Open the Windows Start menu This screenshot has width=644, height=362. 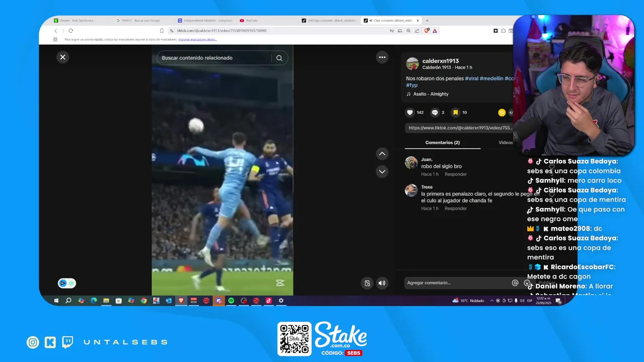[x=56, y=301]
